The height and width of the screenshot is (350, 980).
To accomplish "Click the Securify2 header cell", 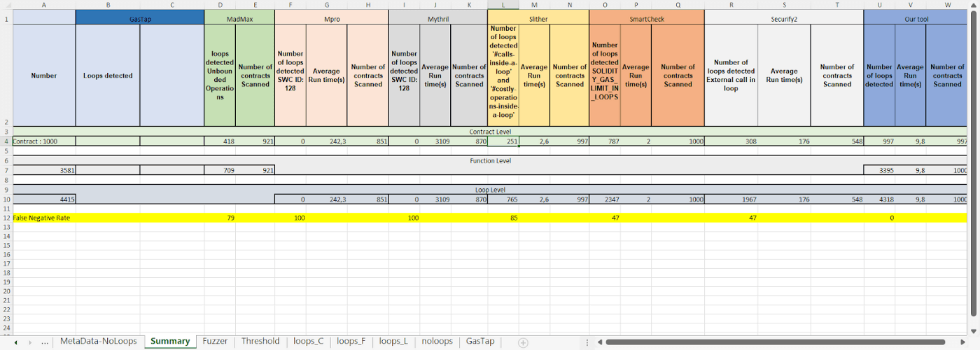I will 784,20.
